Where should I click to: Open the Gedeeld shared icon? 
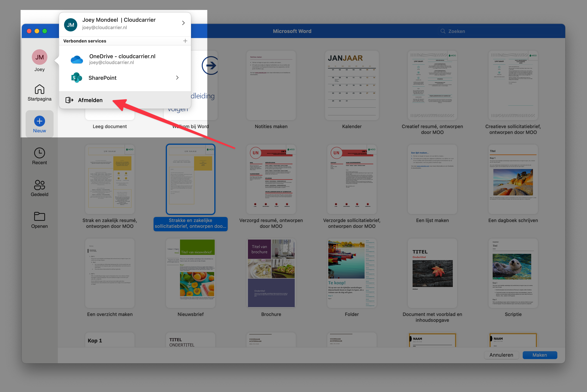click(x=39, y=185)
